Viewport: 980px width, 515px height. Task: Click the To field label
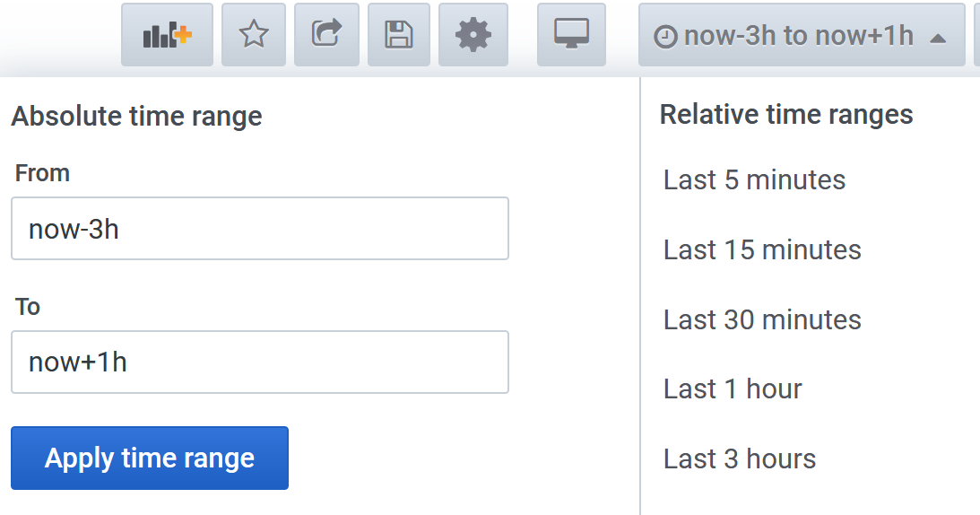tap(28, 307)
